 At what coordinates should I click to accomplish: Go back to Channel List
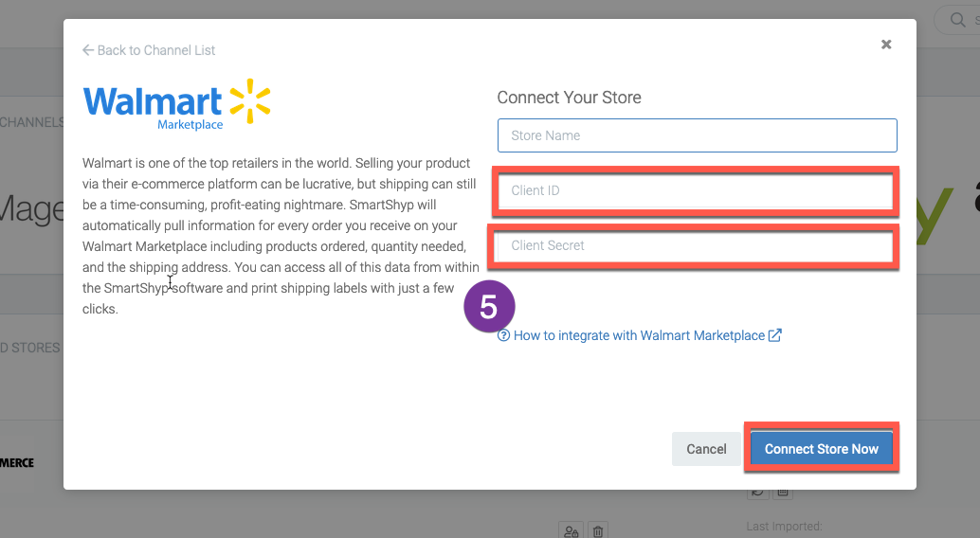coord(149,50)
